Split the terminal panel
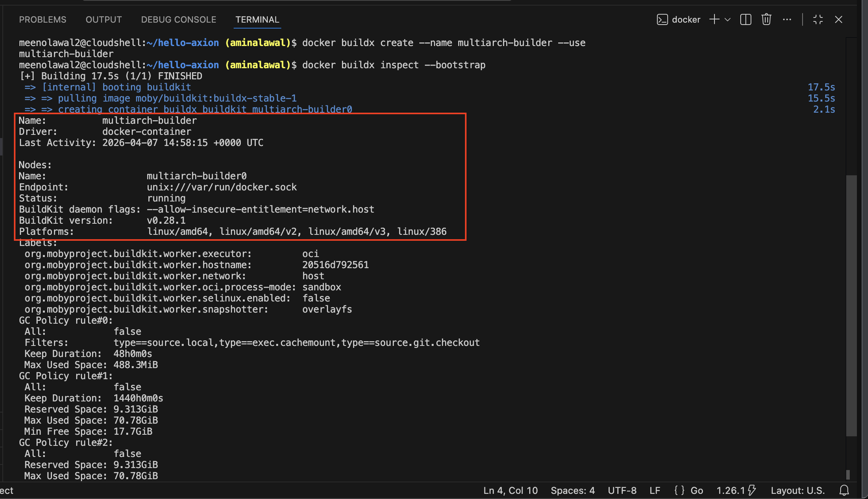 coord(746,19)
